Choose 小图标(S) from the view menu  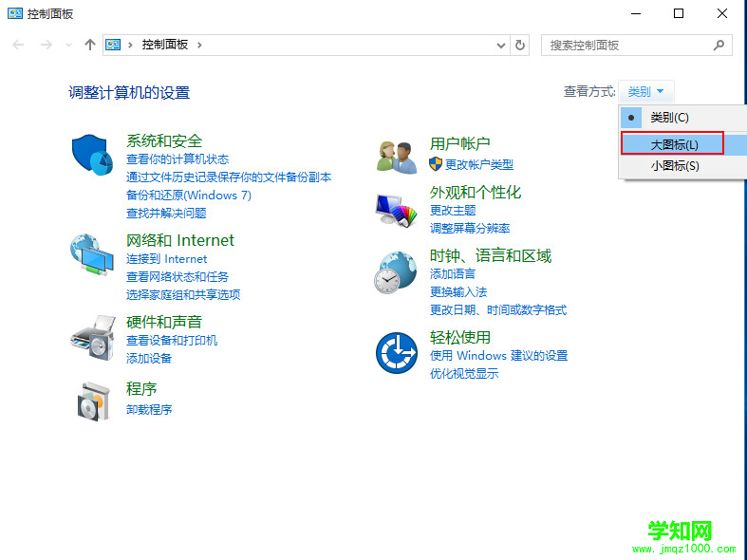point(674,166)
